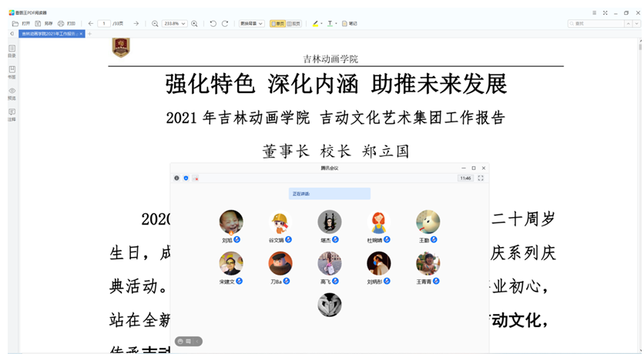Click muted mic badge beside 王勤
Viewport: 644px width, 354px height.
[x=434, y=239]
